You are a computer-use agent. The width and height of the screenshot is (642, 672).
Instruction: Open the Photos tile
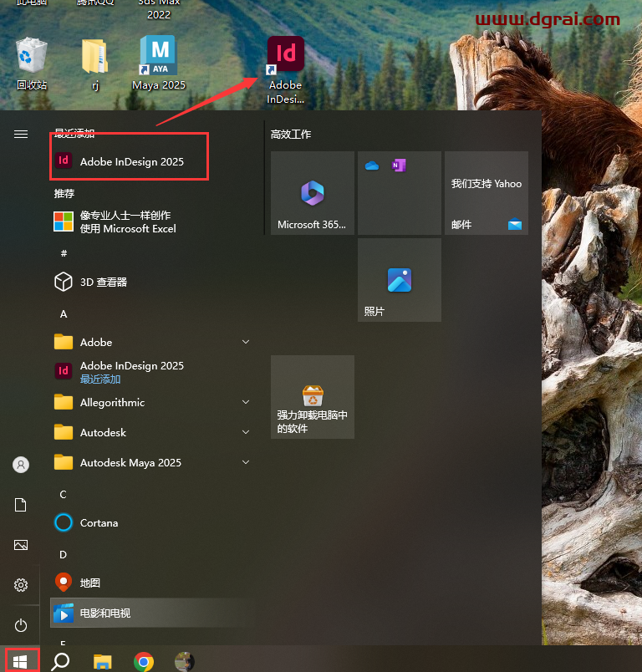point(400,280)
